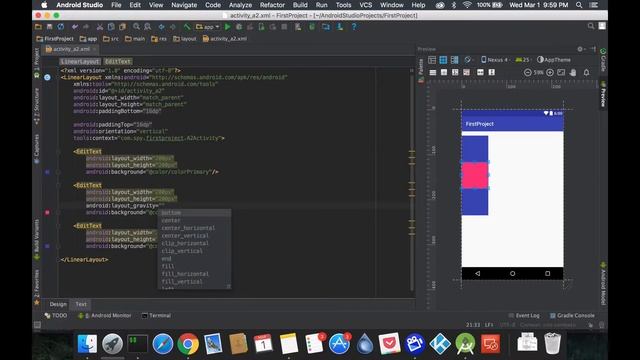Screen dimensions: 640x360
Task: Open the screen orientation dropdown in preview
Action: coord(469,60)
